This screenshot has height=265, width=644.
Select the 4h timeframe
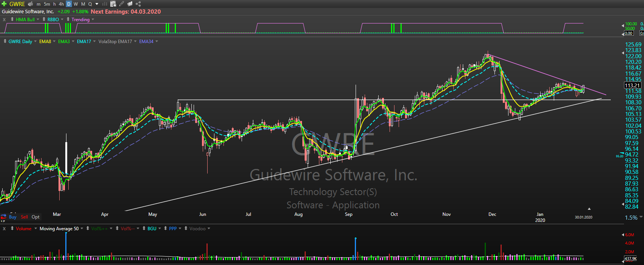pyautogui.click(x=61, y=4)
